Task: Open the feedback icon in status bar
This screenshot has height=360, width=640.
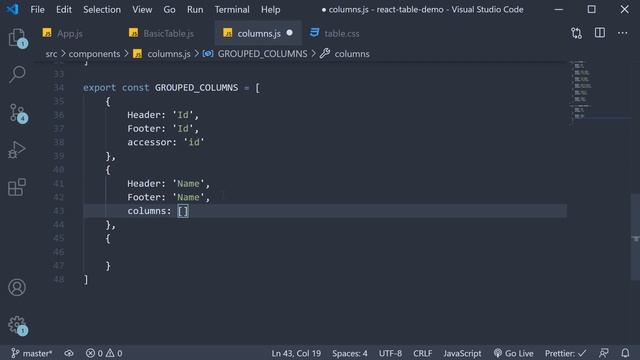Action: (604, 353)
